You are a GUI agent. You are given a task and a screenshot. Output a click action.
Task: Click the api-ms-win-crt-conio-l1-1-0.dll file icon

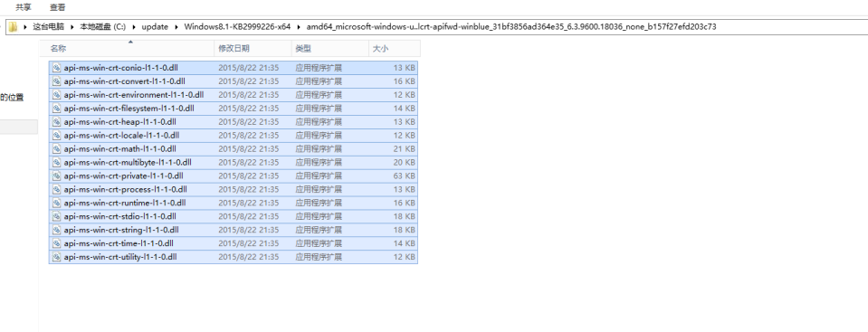[56, 68]
